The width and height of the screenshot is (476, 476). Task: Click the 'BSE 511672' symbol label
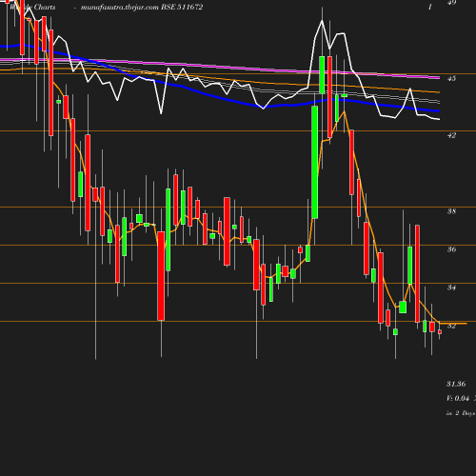click(182, 7)
